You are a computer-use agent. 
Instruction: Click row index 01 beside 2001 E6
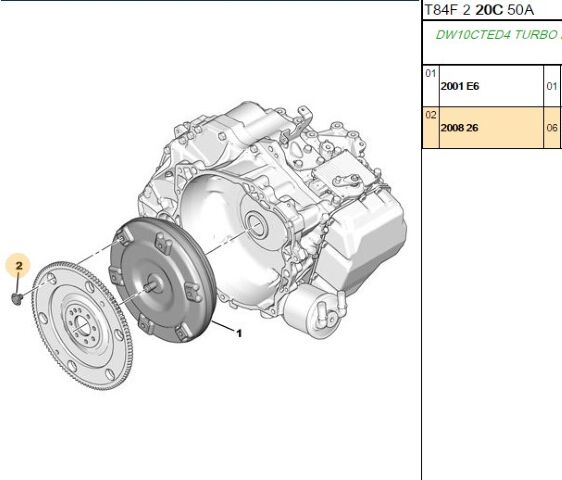[x=430, y=73]
